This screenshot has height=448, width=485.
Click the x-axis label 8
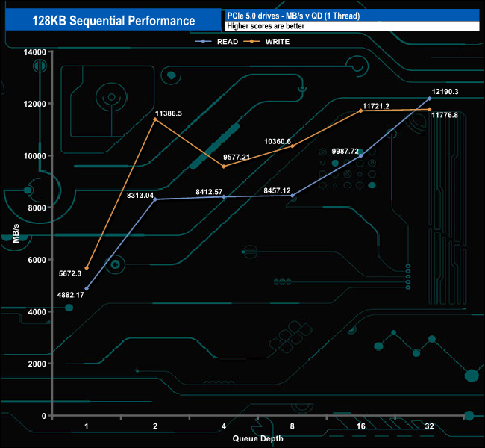pyautogui.click(x=292, y=426)
